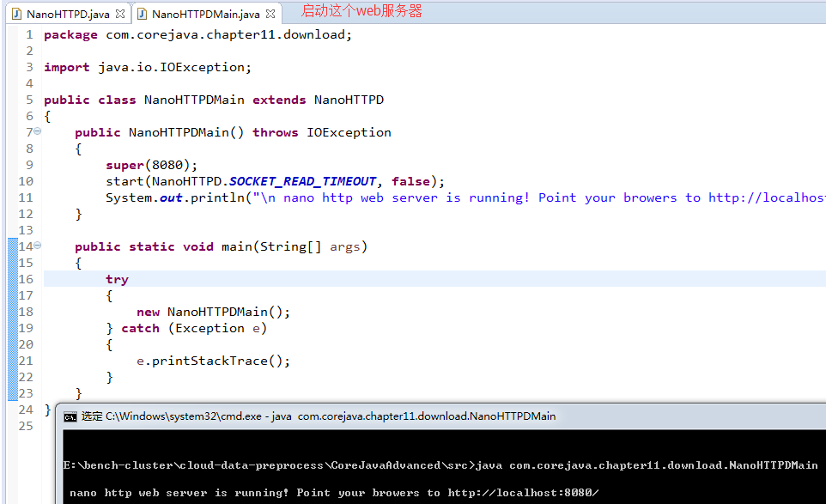Click the java command line in cmd window
This screenshot has height=504, width=826.
click(440, 465)
